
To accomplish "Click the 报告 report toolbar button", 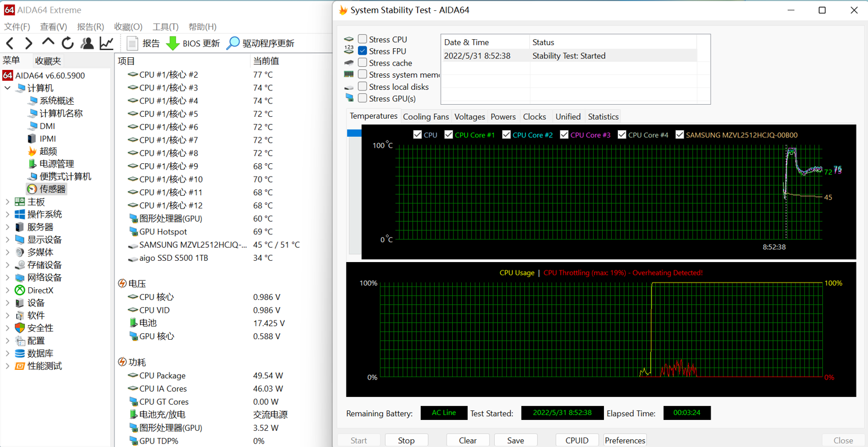I will [143, 43].
